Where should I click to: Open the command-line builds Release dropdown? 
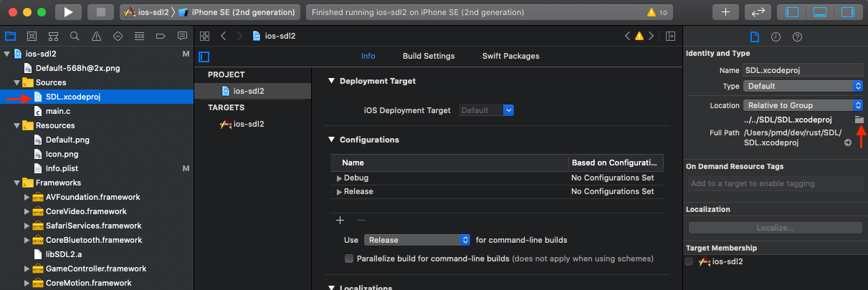[x=416, y=240]
